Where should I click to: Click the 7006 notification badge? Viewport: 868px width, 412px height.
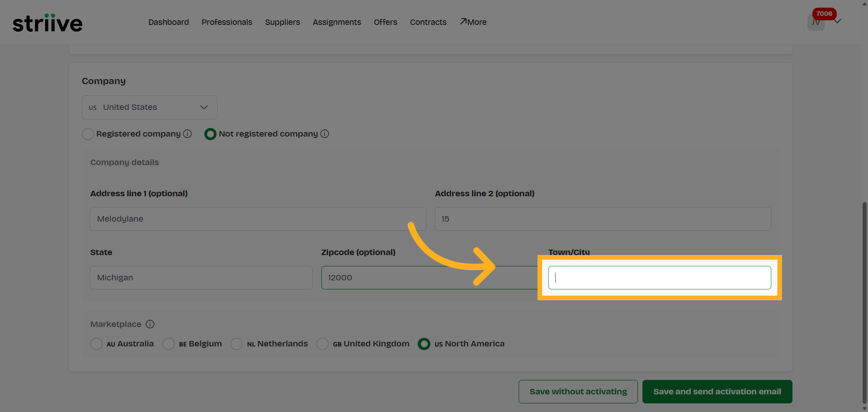[824, 14]
